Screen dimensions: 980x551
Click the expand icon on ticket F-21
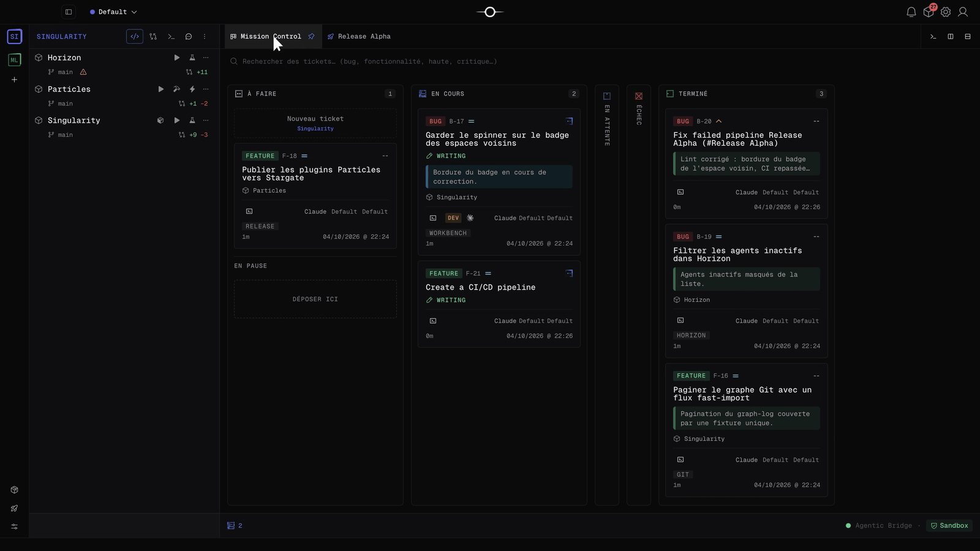(x=569, y=274)
